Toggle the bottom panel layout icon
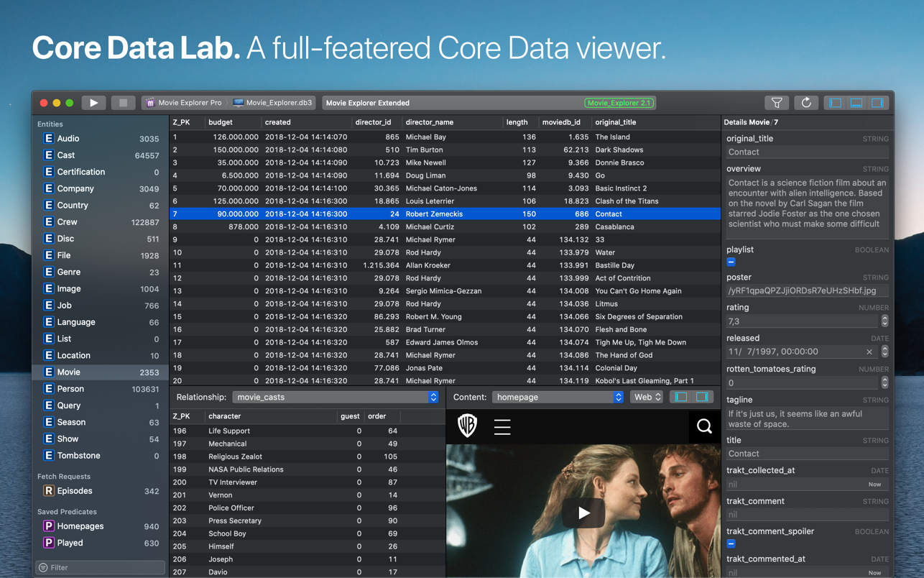The width and height of the screenshot is (924, 578). tap(856, 103)
